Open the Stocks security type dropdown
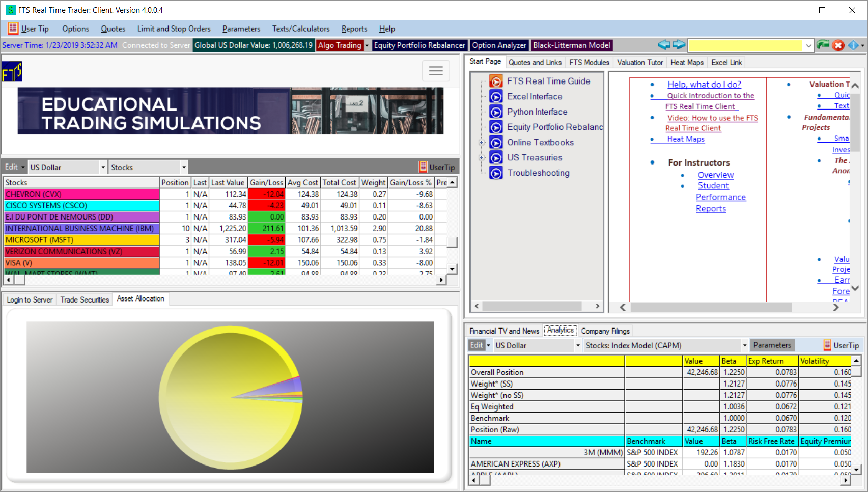Viewport: 868px width, 492px height. coord(184,167)
